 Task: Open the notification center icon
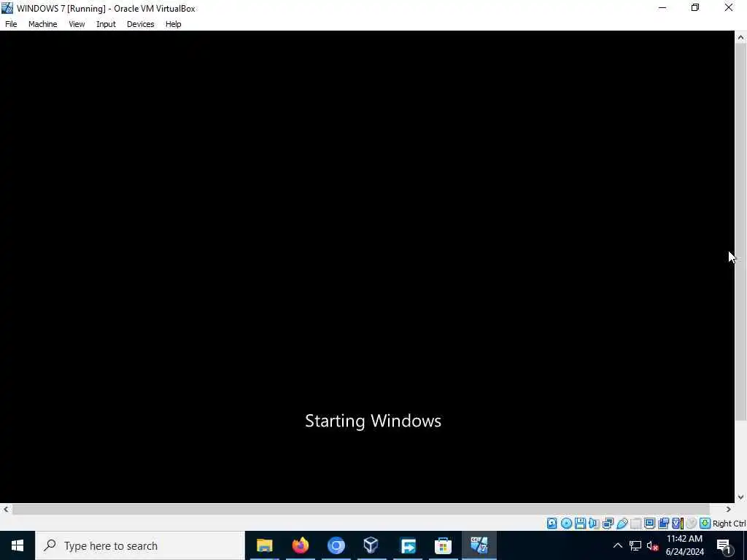[724, 546]
